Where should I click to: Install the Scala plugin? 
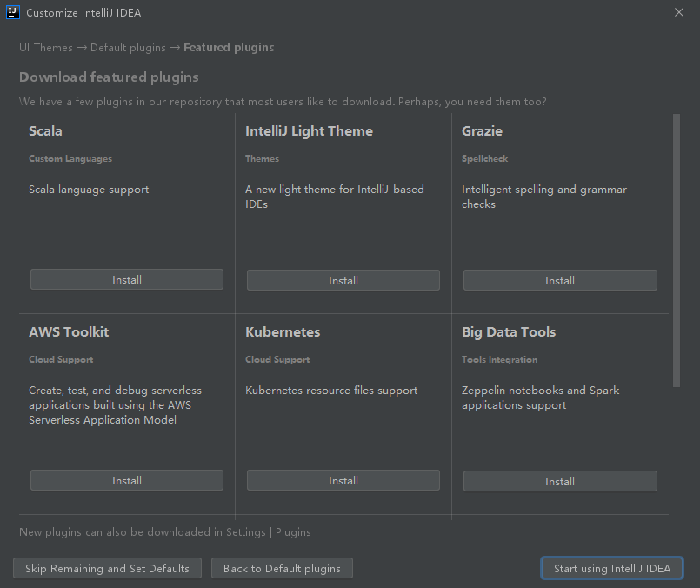coord(127,279)
